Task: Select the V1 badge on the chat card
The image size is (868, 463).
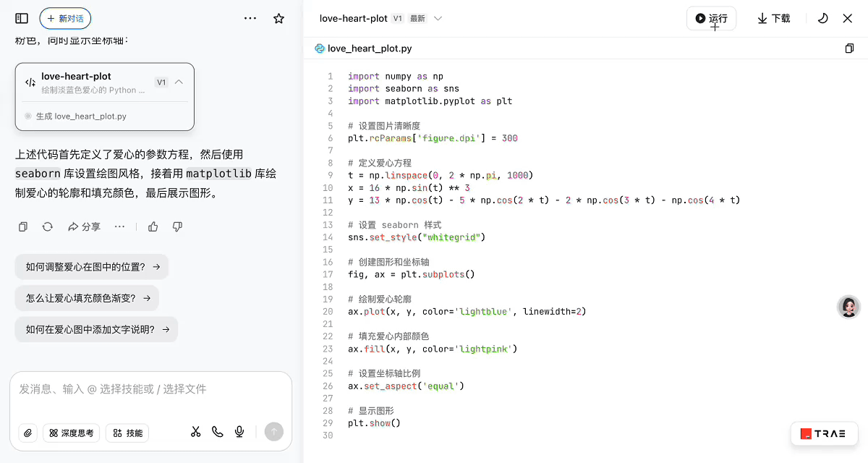Action: click(x=161, y=82)
